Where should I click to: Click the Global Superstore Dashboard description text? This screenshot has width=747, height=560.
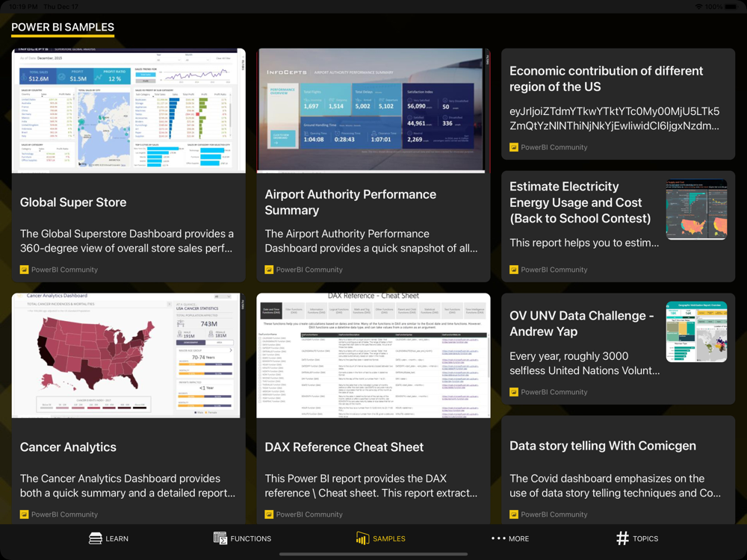pos(127,241)
